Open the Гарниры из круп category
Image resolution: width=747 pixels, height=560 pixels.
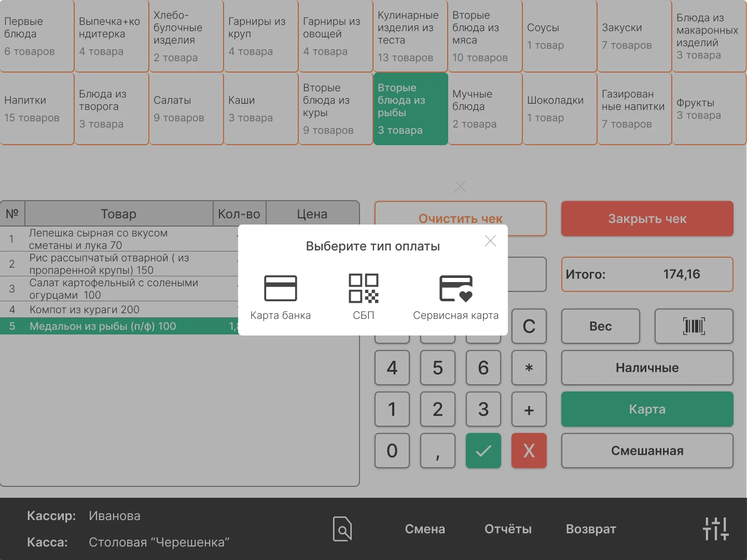coord(261,36)
